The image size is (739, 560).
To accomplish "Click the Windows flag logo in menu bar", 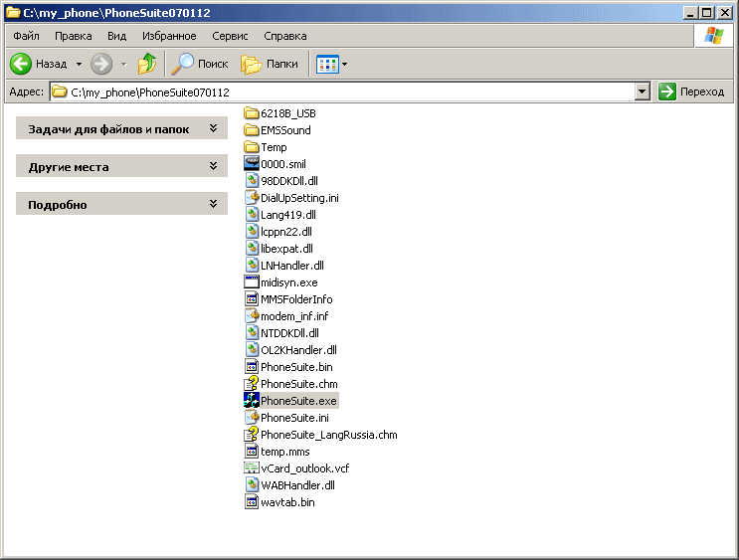I will (x=713, y=36).
